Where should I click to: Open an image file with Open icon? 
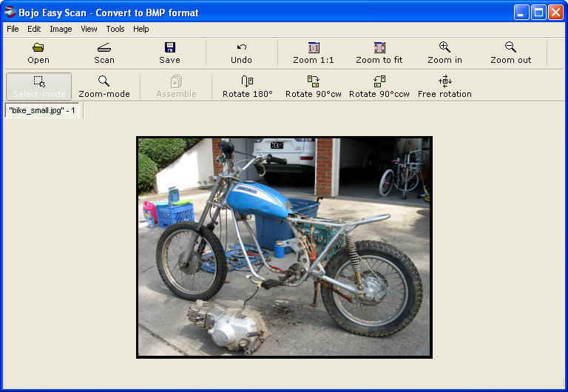[38, 53]
